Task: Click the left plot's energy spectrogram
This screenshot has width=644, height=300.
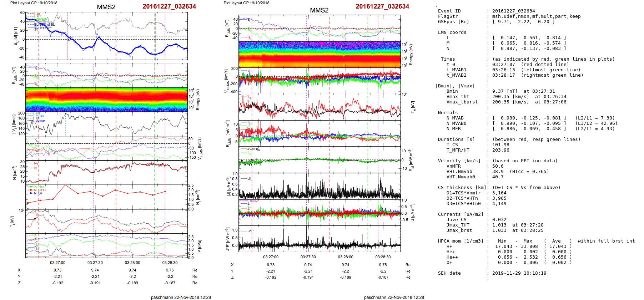Action: (106, 100)
